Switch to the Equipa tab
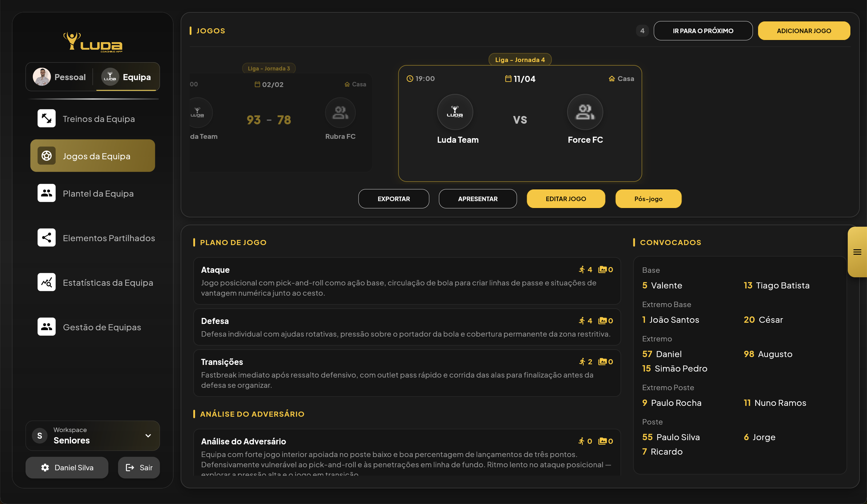This screenshot has height=504, width=867. [127, 77]
